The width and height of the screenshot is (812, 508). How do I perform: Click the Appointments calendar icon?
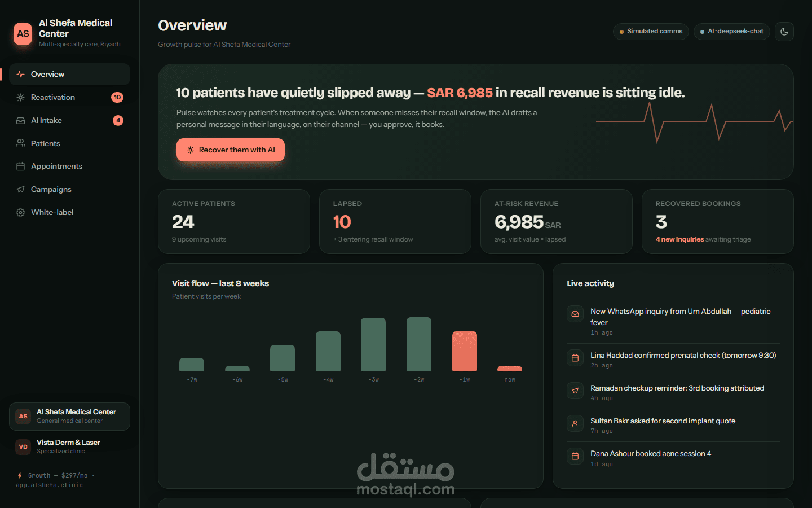pyautogui.click(x=21, y=167)
